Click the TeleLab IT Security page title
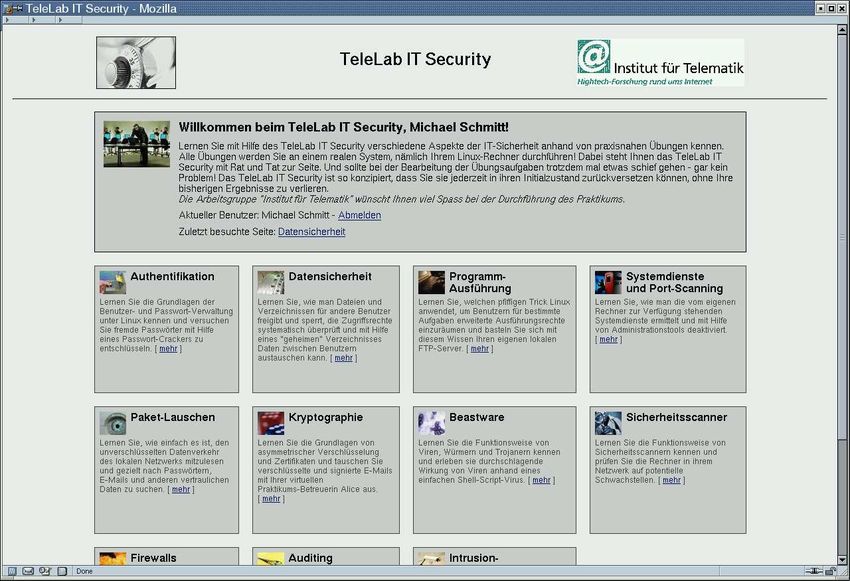The height and width of the screenshot is (581, 850). (415, 59)
